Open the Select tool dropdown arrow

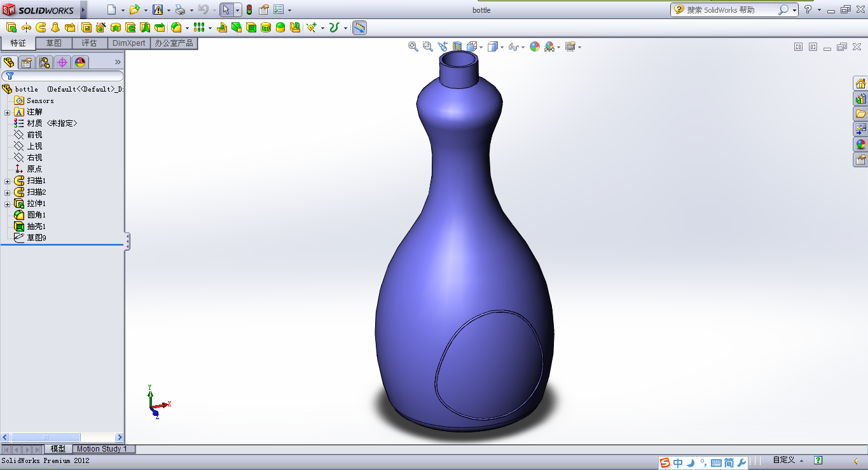tap(237, 10)
